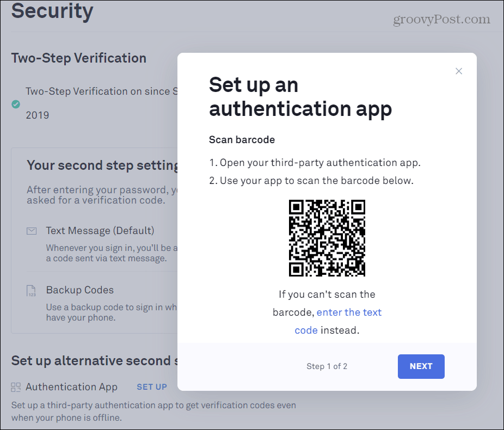Click the green verification checkmark icon
Viewport: 504px width, 430px height.
pos(16,104)
